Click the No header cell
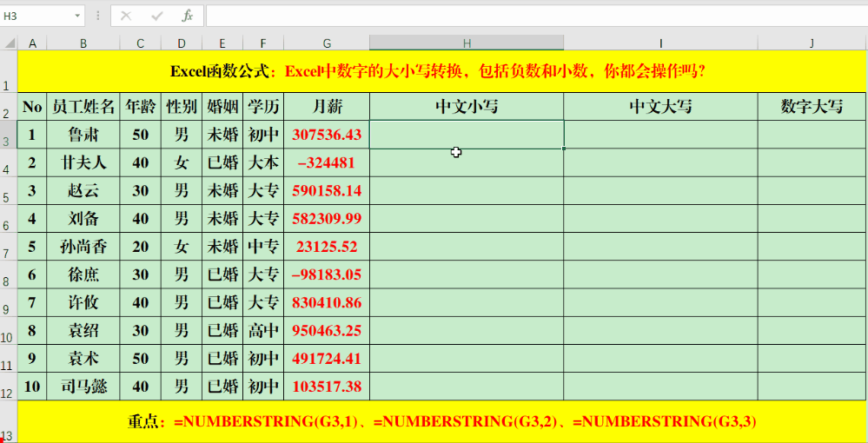The width and height of the screenshot is (868, 443). click(x=32, y=106)
